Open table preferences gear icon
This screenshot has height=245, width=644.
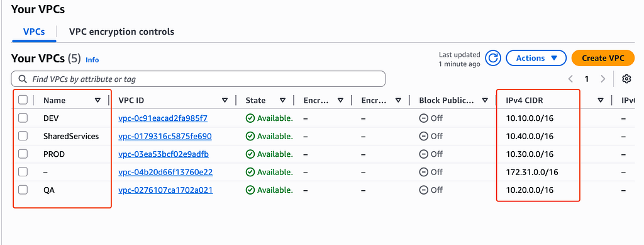[x=626, y=79]
